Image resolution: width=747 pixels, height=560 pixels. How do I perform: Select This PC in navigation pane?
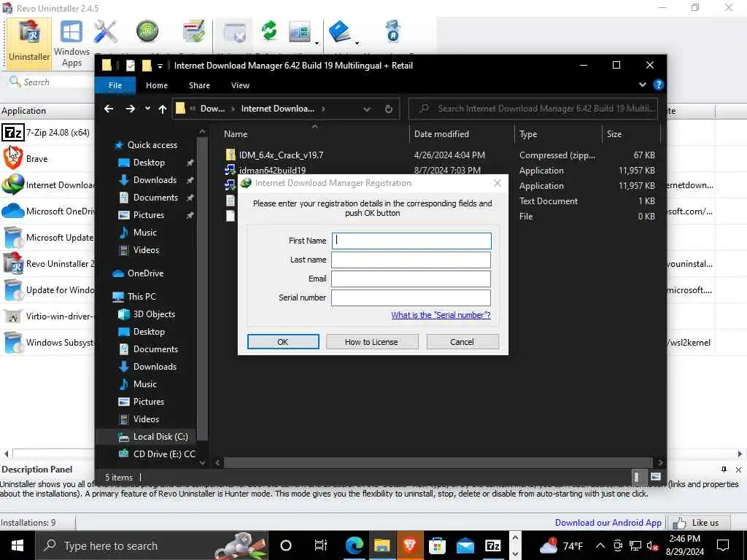pos(141,296)
